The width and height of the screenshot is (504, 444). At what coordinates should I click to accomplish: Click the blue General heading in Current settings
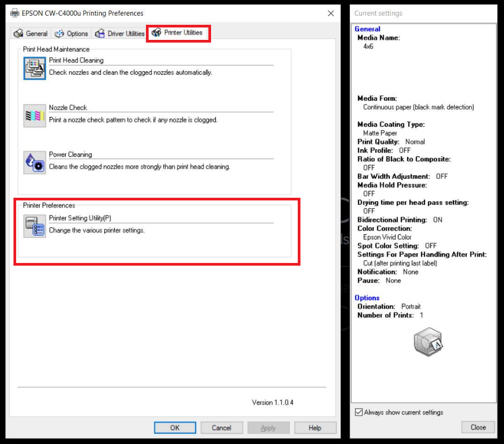pyautogui.click(x=367, y=29)
